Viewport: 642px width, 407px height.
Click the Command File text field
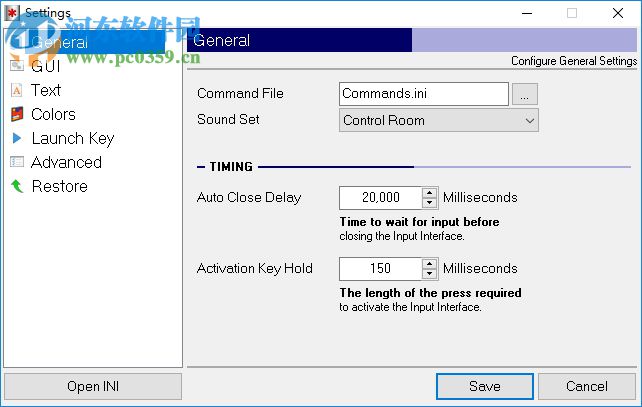click(424, 94)
